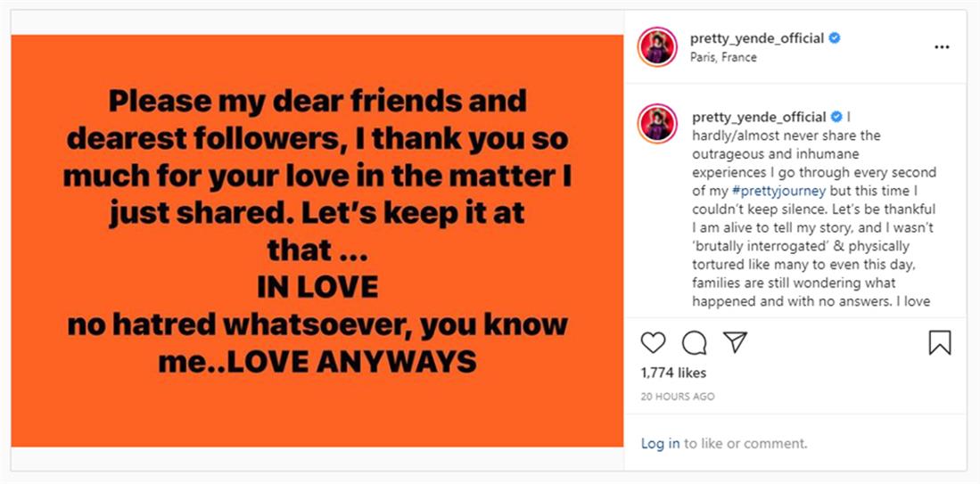Image resolution: width=980 pixels, height=484 pixels.
Task: Share the post with the paper plane icon
Action: pyautogui.click(x=735, y=342)
